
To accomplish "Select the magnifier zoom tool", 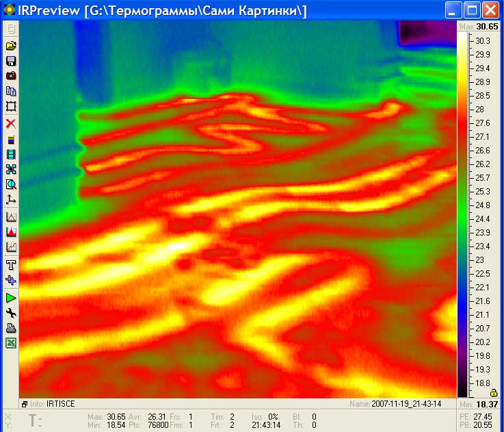I will [x=11, y=184].
